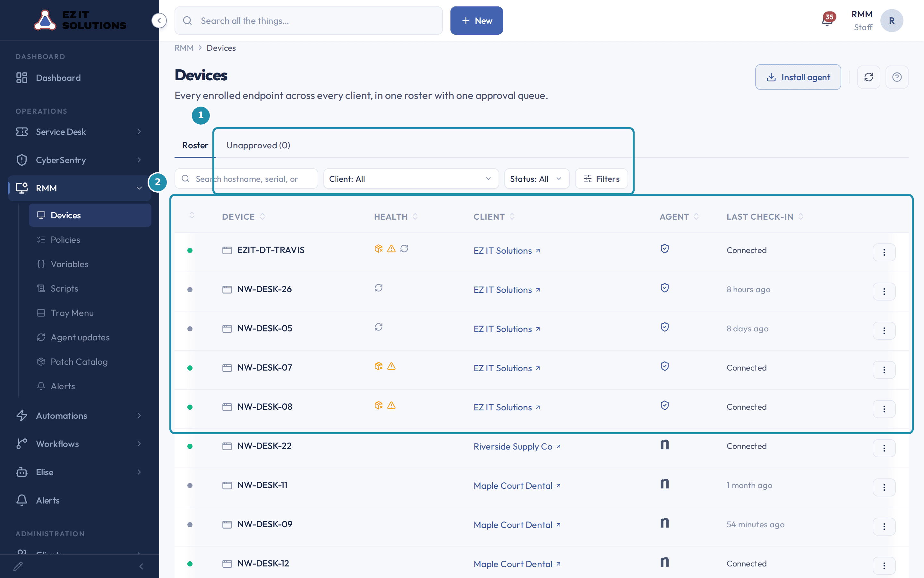Open Alerts under the RMM submenu
This screenshot has height=578, width=924.
tap(90, 386)
